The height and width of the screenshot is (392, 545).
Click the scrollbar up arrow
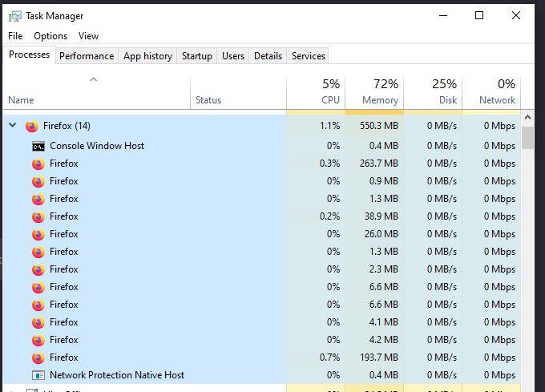[x=527, y=118]
